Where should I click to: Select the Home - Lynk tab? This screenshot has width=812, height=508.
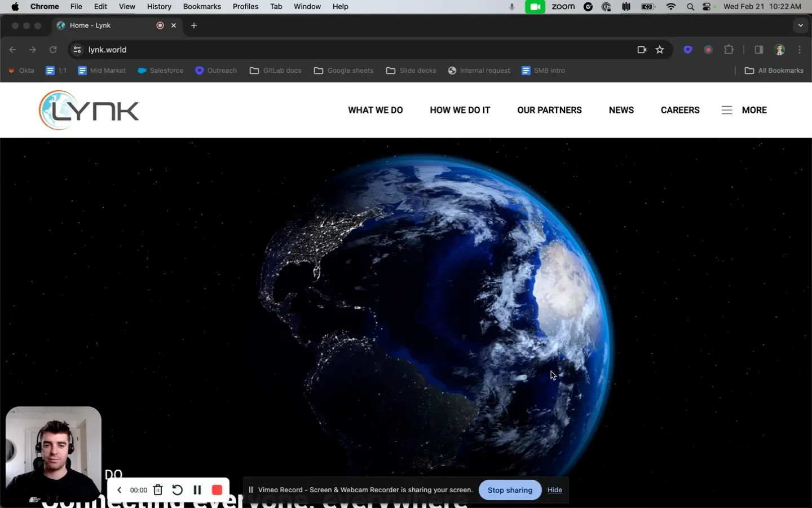coord(117,25)
